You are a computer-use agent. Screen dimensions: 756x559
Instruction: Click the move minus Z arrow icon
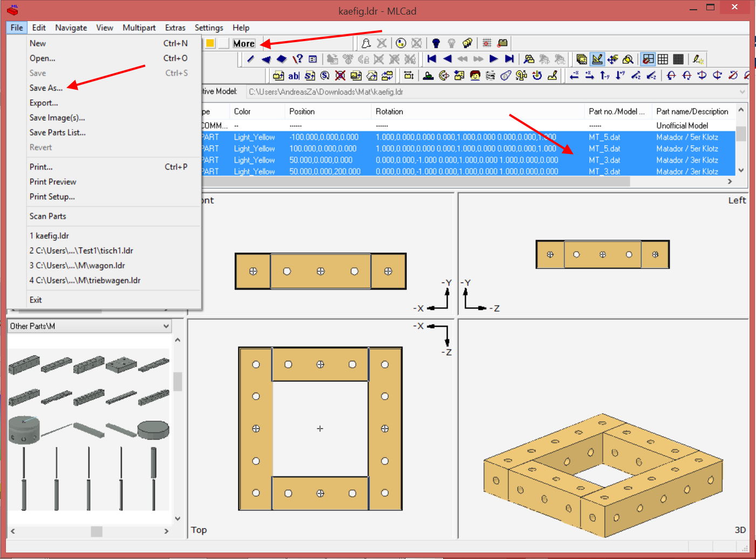pyautogui.click(x=652, y=76)
